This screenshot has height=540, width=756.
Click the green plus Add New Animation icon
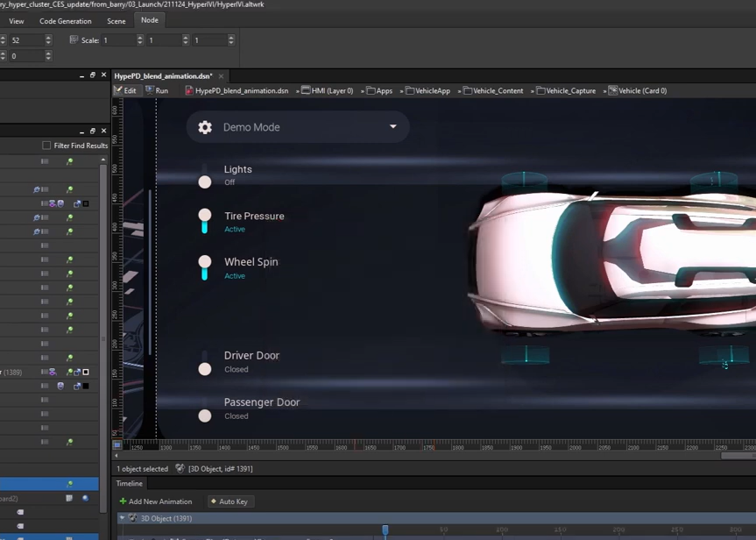123,501
